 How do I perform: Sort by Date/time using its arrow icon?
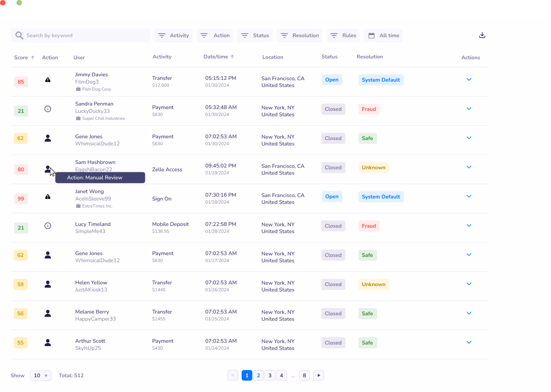click(x=232, y=57)
